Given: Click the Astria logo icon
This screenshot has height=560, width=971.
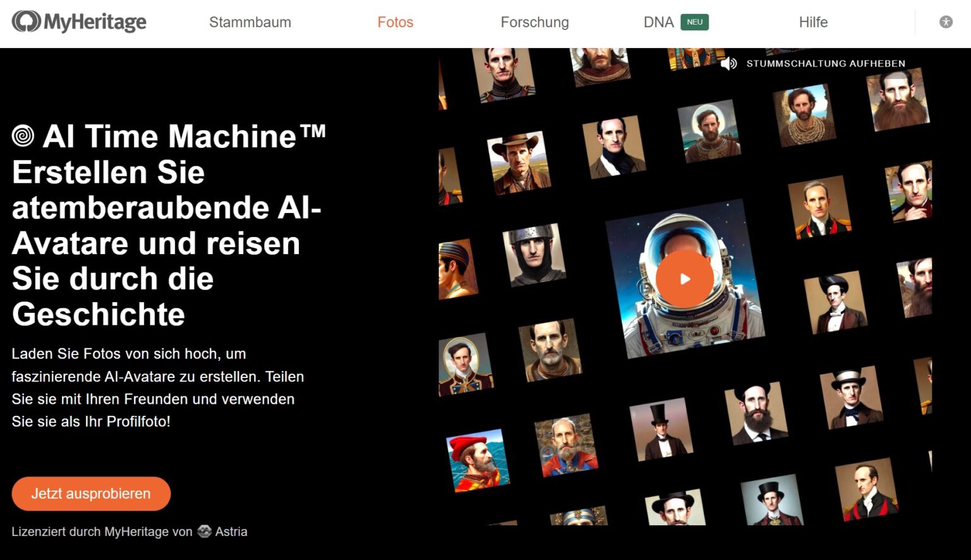Looking at the screenshot, I should click(204, 532).
